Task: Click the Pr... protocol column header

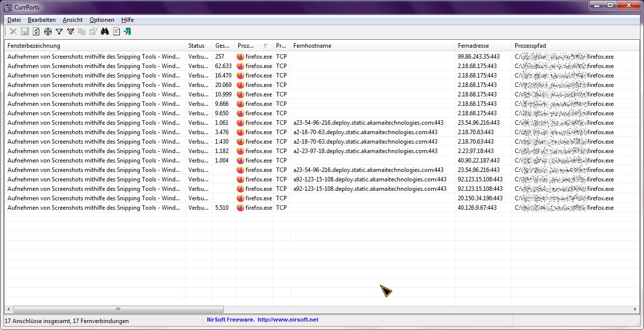Action: tap(282, 46)
